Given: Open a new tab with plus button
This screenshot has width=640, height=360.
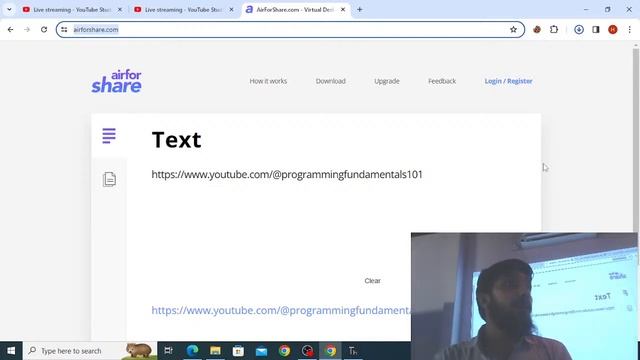Looking at the screenshot, I should click(360, 9).
